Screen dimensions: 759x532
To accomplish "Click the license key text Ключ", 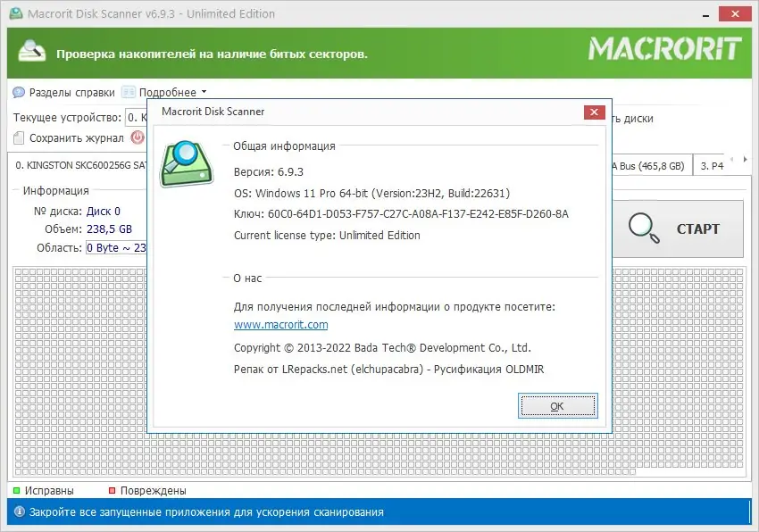I will point(401,214).
